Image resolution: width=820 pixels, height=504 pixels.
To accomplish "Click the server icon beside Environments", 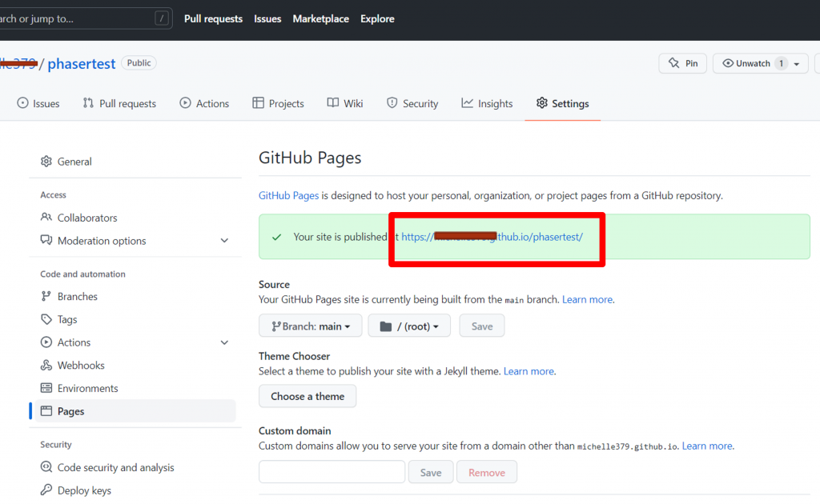I will click(x=46, y=388).
